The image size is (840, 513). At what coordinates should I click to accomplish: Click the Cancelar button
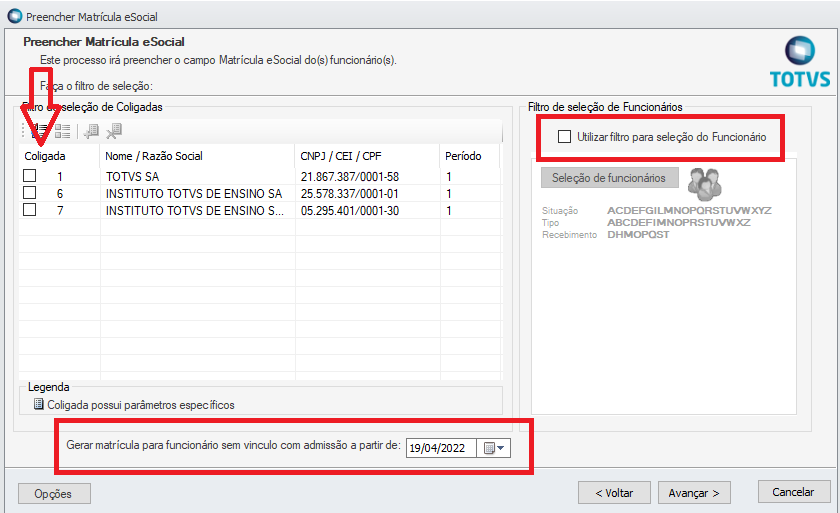(x=793, y=492)
